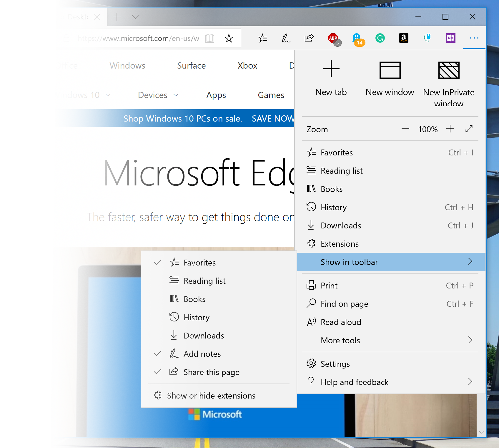Screen dimensions: 499x448
Task: Click the Adblock Plus extension icon
Action: click(x=333, y=38)
